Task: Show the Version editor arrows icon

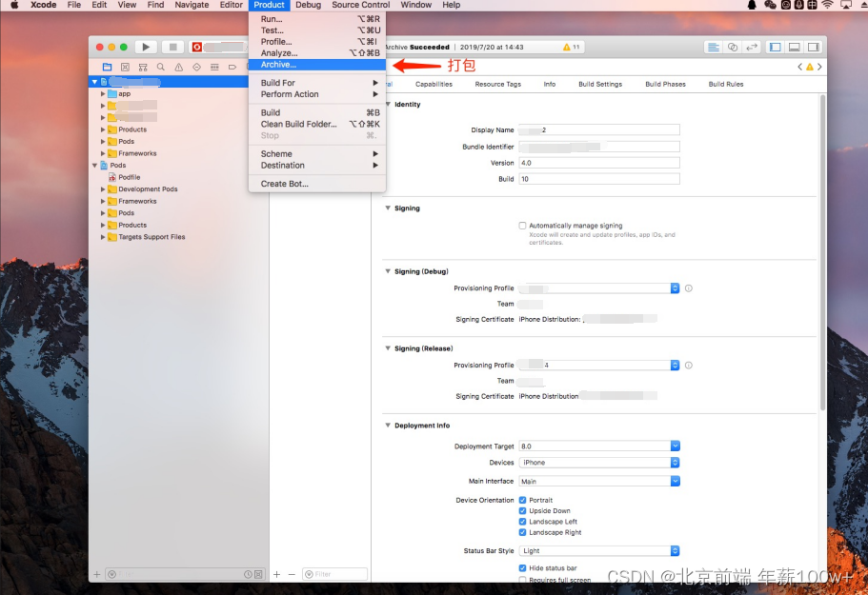Action: (751, 48)
